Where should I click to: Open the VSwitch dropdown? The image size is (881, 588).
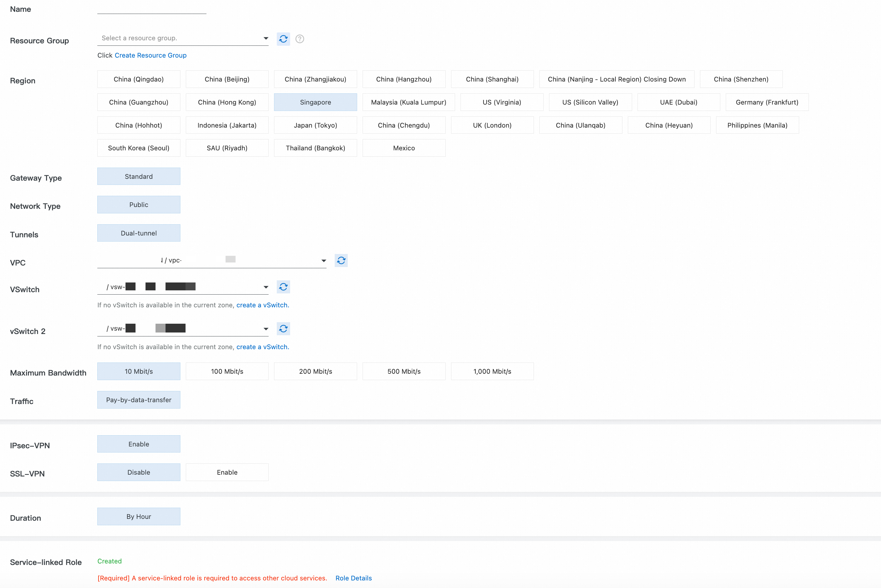coord(183,287)
